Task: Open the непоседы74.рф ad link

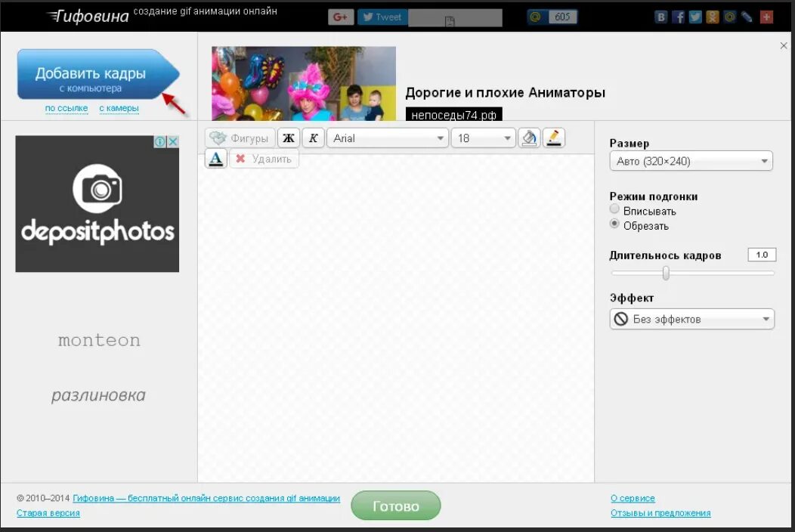Action: point(453,115)
